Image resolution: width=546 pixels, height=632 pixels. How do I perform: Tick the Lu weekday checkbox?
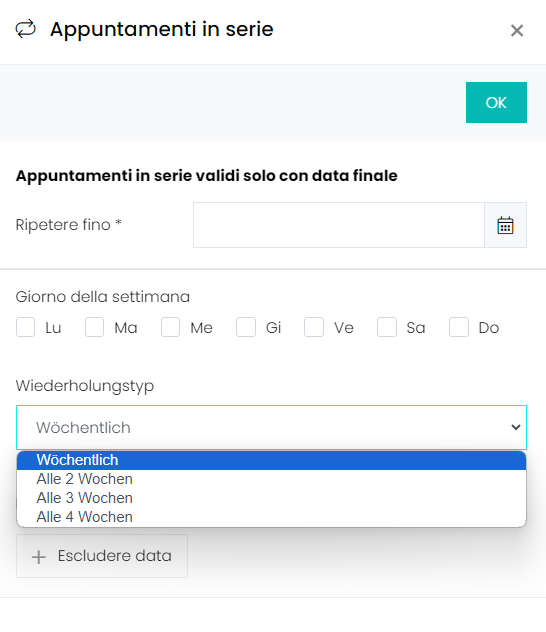(x=25, y=327)
